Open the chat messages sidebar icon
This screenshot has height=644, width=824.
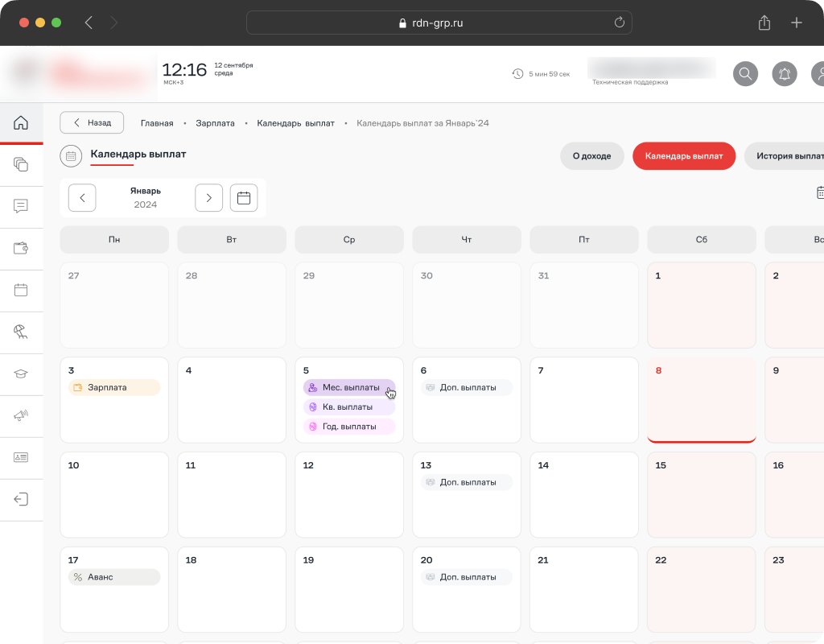(21, 206)
